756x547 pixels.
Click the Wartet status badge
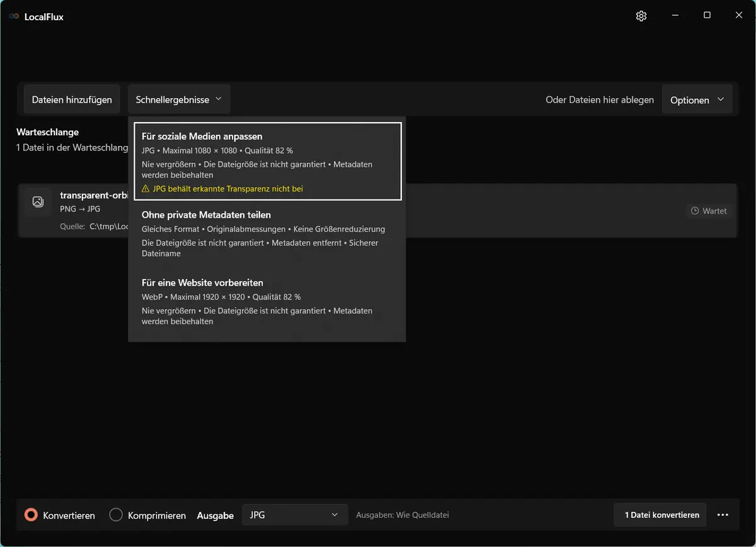[709, 211]
